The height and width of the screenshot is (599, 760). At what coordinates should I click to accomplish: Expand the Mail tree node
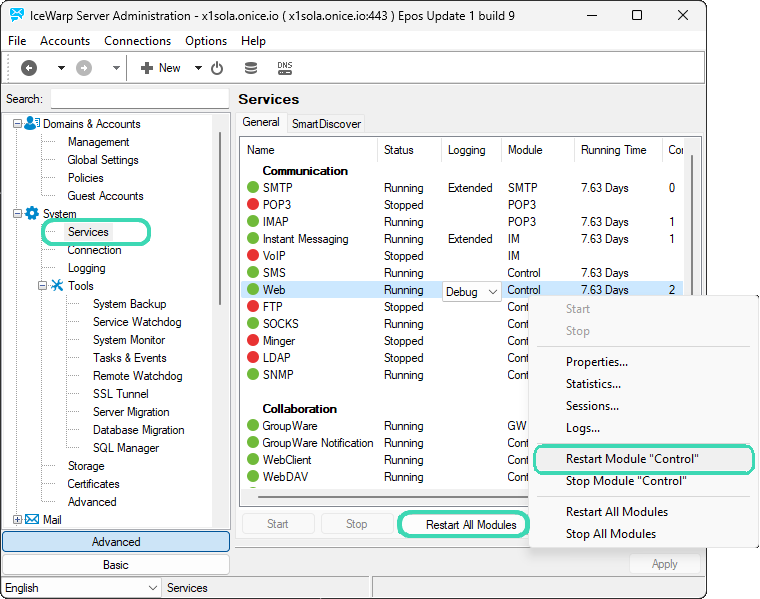[17, 520]
